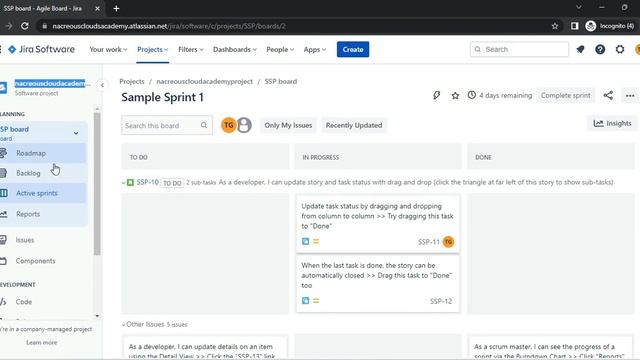
Task: Open the People dropdown
Action: pos(280,49)
